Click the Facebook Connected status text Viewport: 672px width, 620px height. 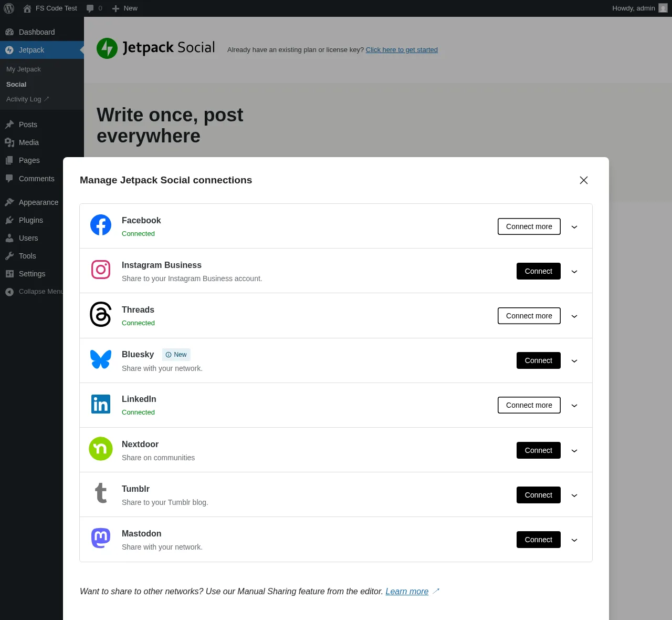coord(138,234)
